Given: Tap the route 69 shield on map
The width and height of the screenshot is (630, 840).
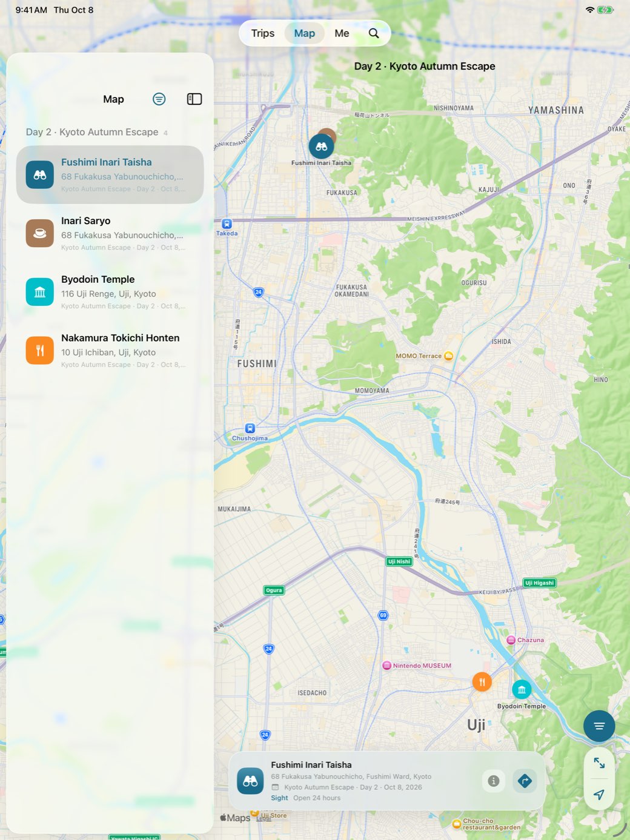Looking at the screenshot, I should coord(383,615).
